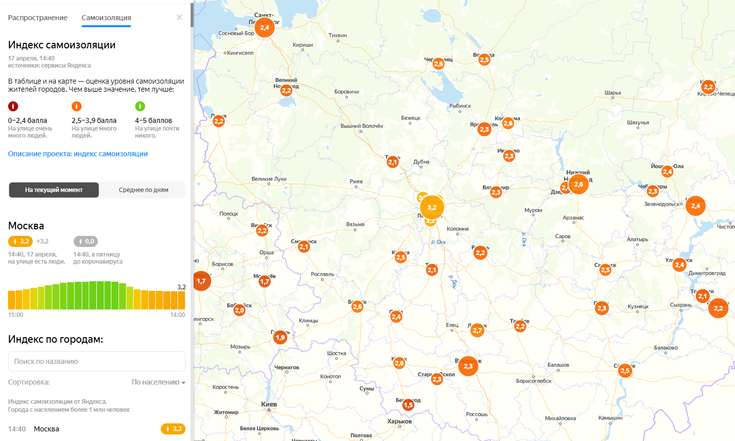Click the Kaluga 2,5 marker
735x441 pixels.
(401, 257)
